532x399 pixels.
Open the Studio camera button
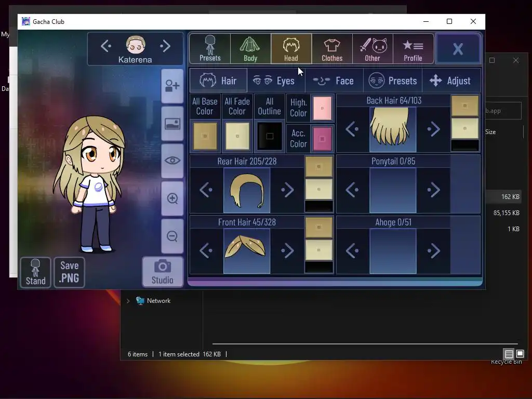[163, 272]
